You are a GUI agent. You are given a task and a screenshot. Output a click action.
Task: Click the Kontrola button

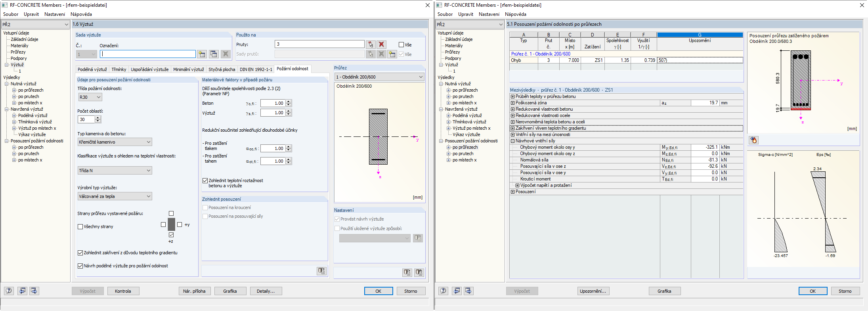(x=123, y=291)
